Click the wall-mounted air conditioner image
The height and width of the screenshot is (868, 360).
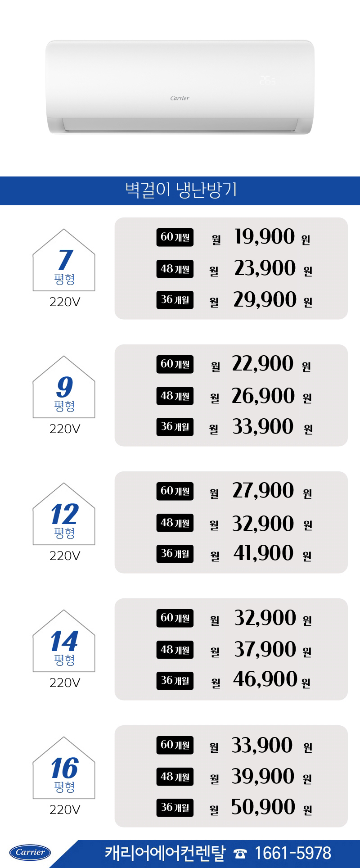click(x=180, y=87)
